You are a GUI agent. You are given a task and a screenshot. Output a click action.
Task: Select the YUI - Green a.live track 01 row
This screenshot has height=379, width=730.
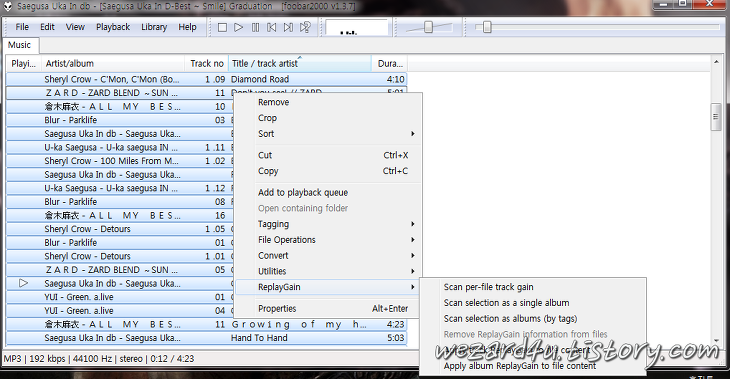point(120,297)
